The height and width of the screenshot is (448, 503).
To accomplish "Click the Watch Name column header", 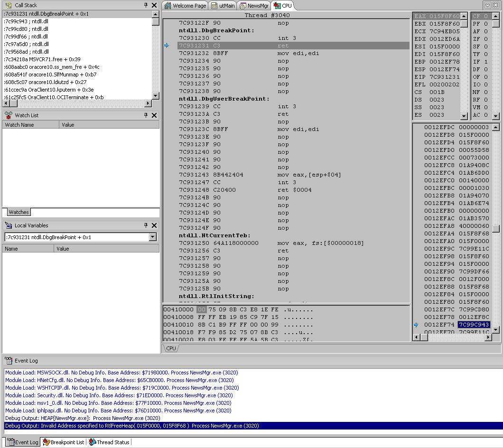I will tap(31, 125).
